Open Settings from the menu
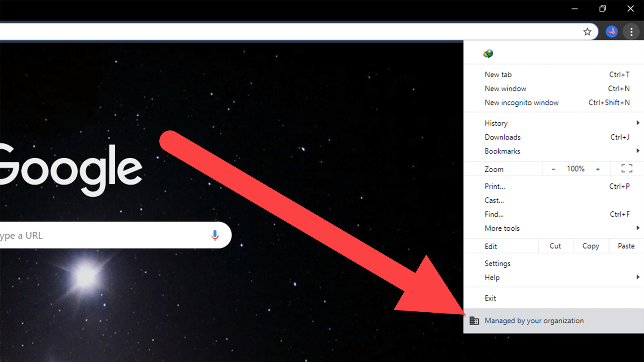644x362 pixels. [x=553, y=263]
